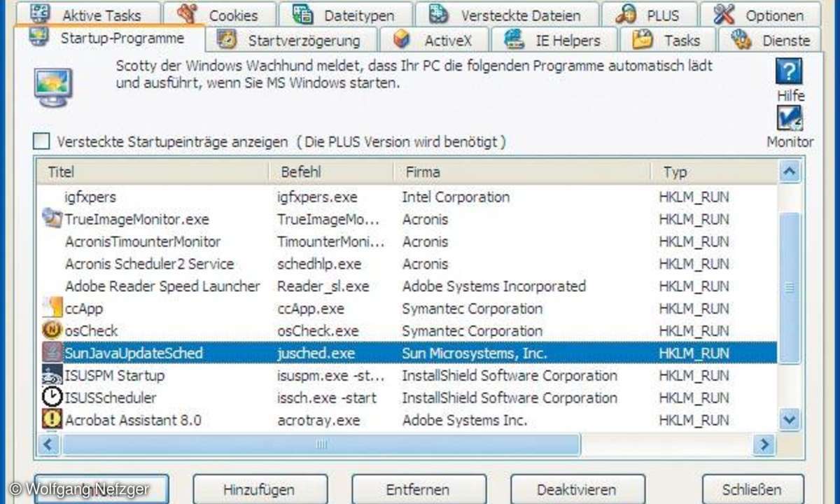Click the Intel Corporation company cell
The height and width of the screenshot is (504, 840).
point(456,197)
